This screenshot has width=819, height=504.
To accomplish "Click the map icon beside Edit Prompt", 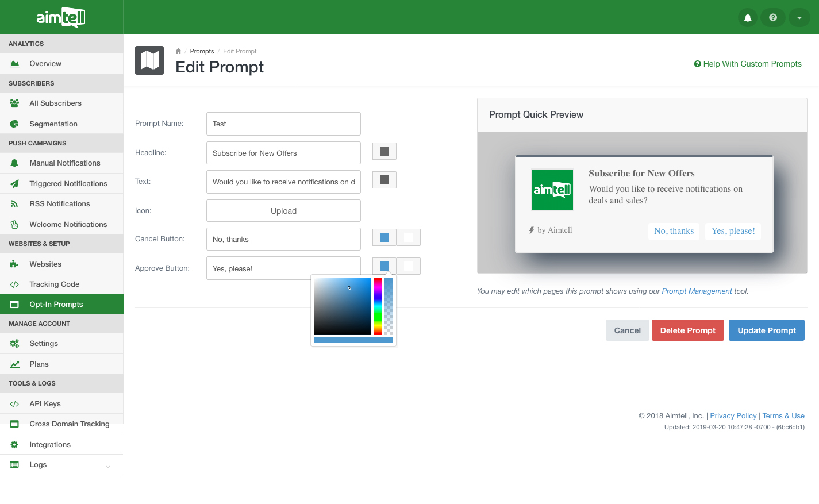I will click(x=149, y=60).
